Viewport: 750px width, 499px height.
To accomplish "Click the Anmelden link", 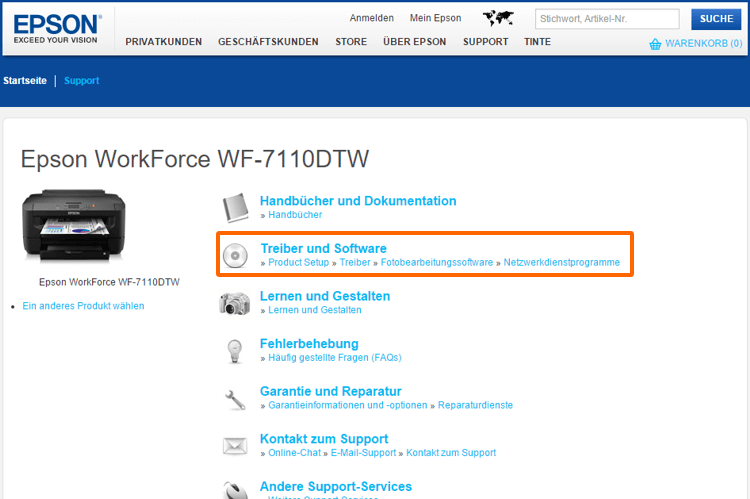I will (372, 18).
